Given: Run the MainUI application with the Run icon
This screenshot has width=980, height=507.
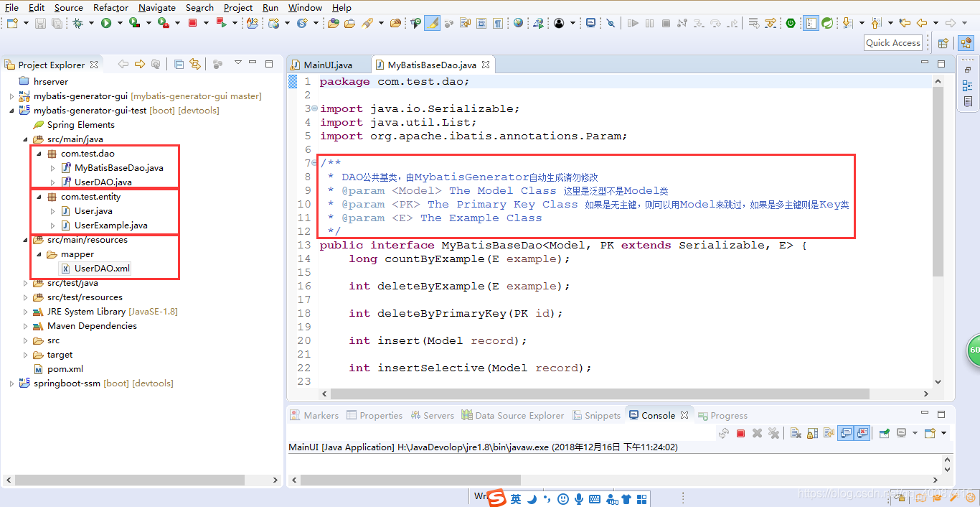Looking at the screenshot, I should pyautogui.click(x=106, y=22).
